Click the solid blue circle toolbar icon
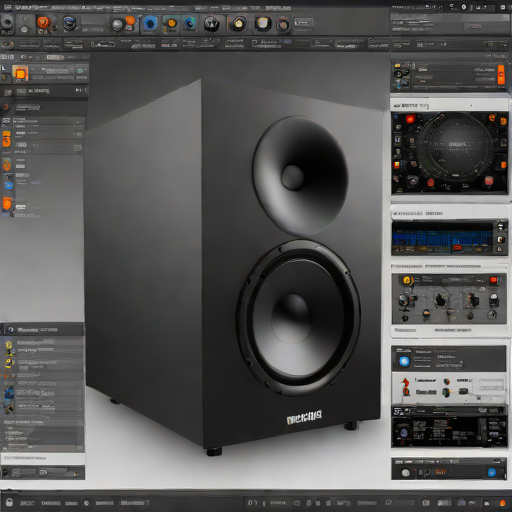This screenshot has width=512, height=512. pos(150,24)
